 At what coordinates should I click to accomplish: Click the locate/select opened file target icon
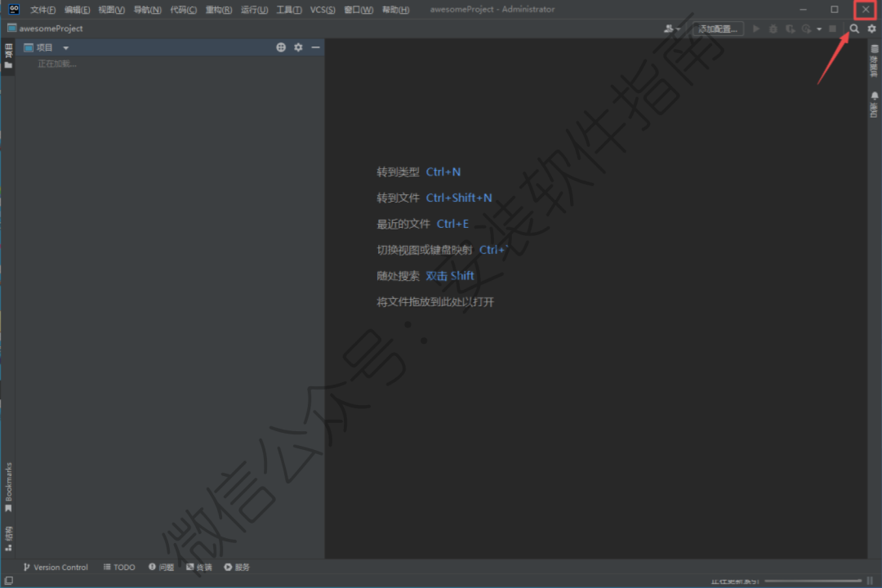click(x=281, y=47)
